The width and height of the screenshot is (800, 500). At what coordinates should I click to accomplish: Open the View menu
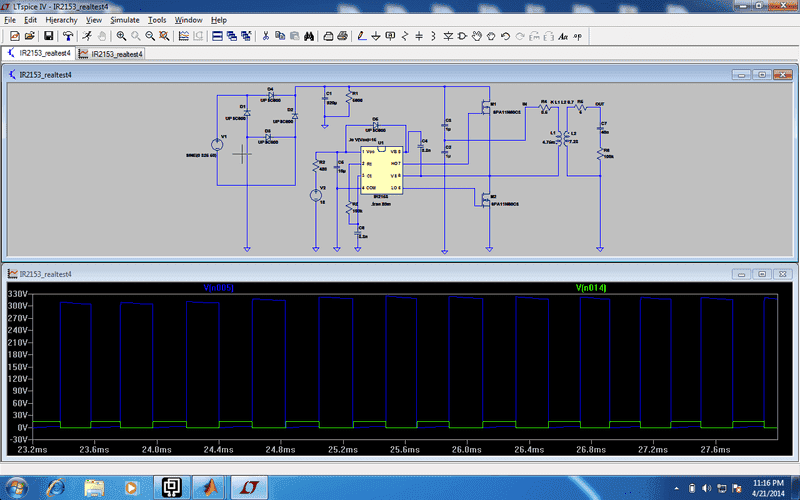pyautogui.click(x=94, y=20)
